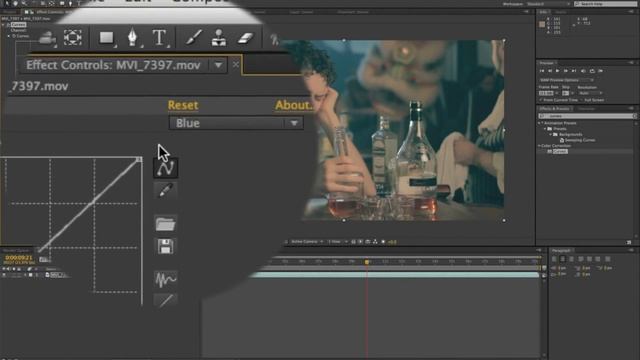The height and width of the screenshot is (360, 640).
Task: Select the Sampling Curves preset
Action: tap(580, 140)
